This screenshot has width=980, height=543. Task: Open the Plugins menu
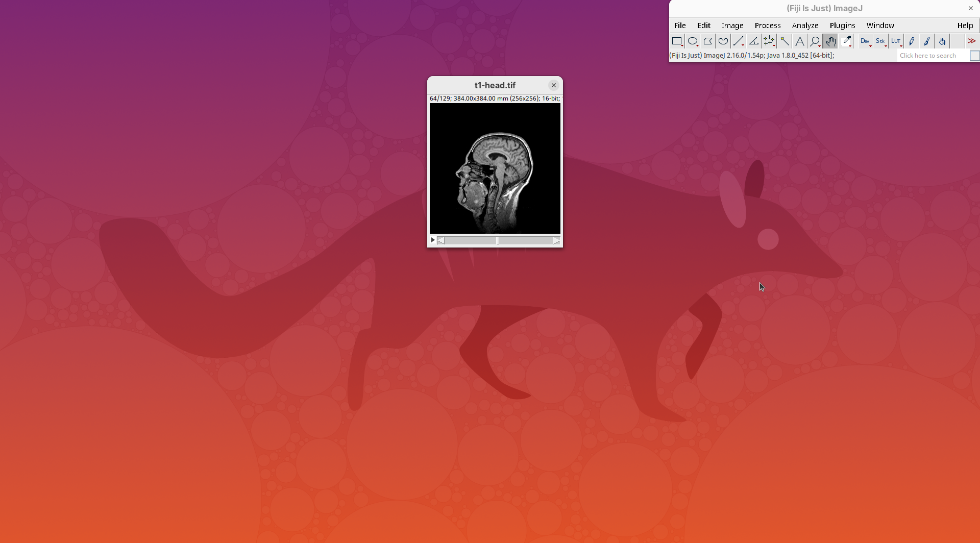pyautogui.click(x=842, y=26)
